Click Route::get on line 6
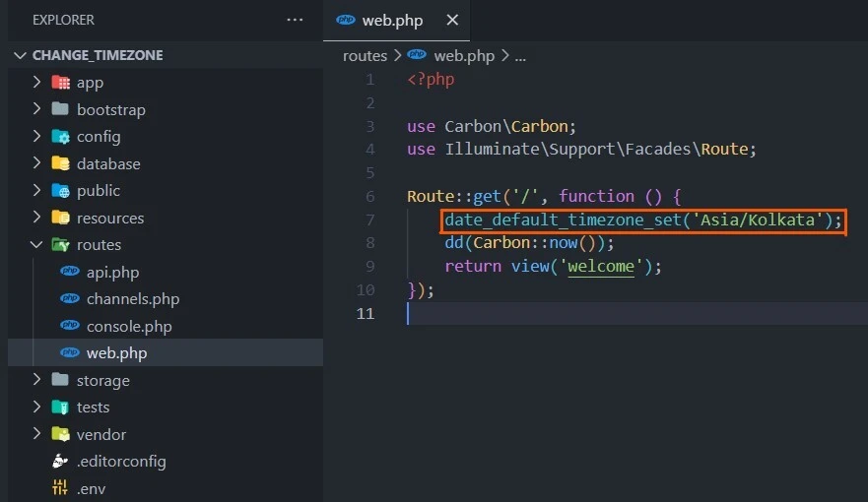Screen dimensions: 868x502 coord(454,196)
